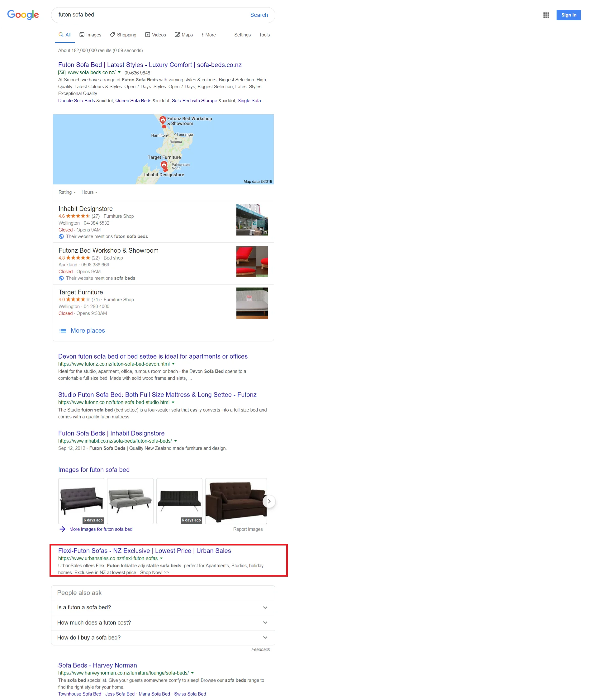Open the Hours filter dropdown

(89, 192)
